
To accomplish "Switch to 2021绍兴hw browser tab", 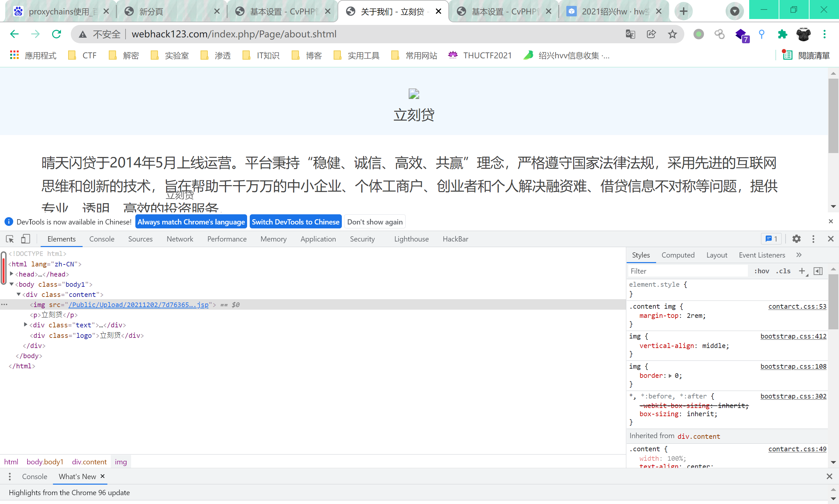I will (x=614, y=11).
